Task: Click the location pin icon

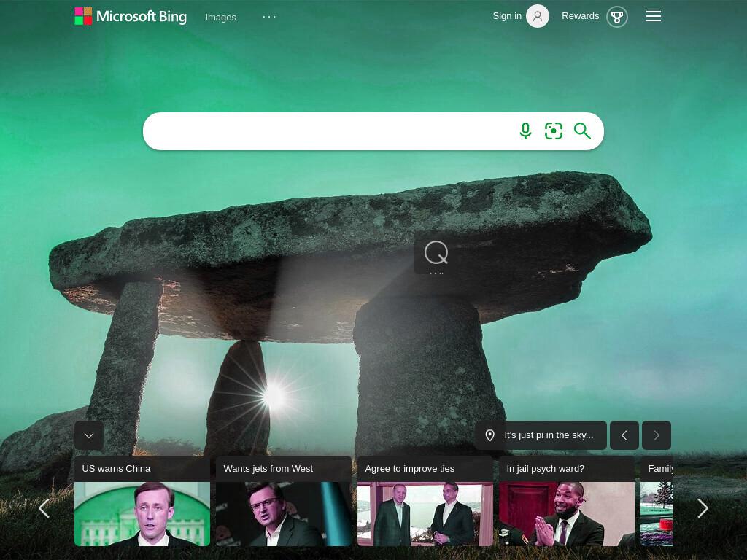Action: (489, 435)
